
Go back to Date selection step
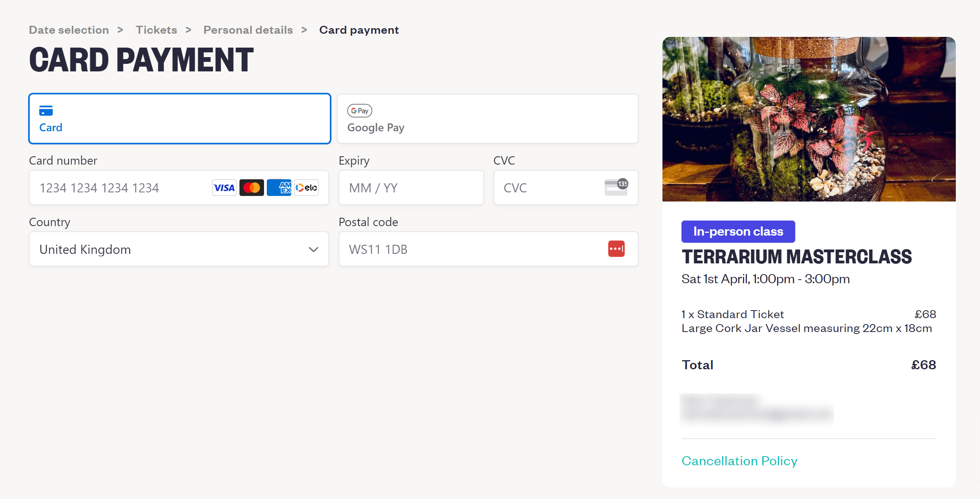(69, 30)
